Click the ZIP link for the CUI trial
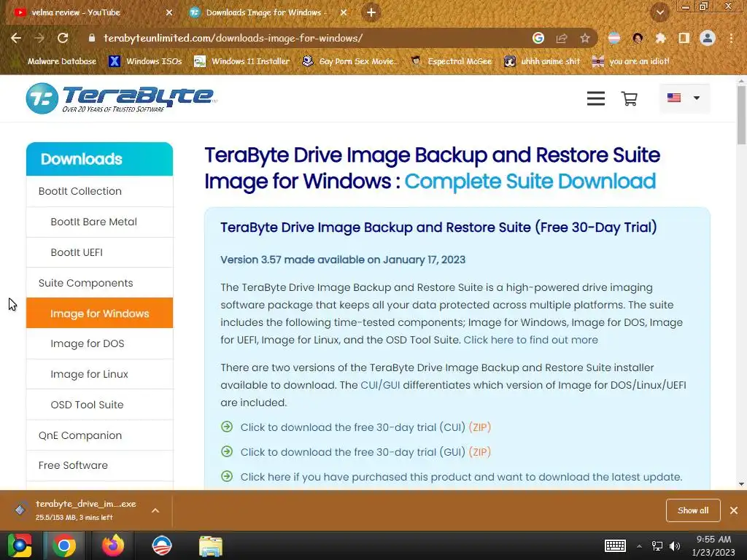The height and width of the screenshot is (560, 747). pos(480,427)
